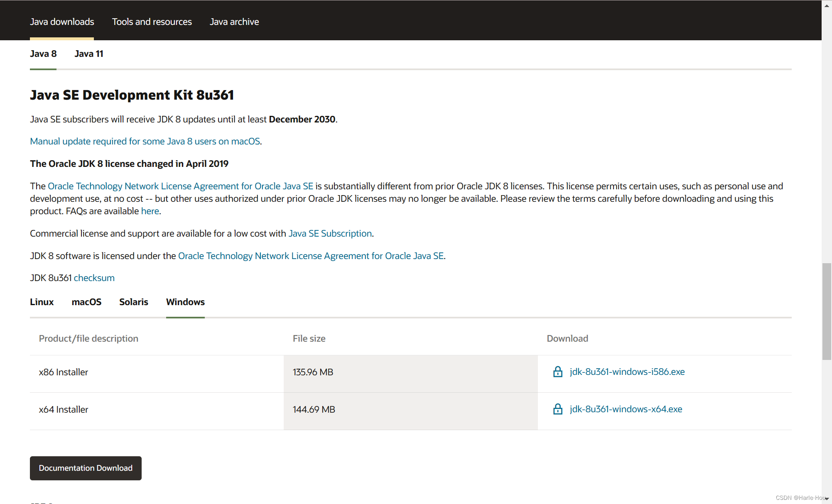Click the x86 Installer row label
The image size is (832, 504).
click(x=64, y=372)
